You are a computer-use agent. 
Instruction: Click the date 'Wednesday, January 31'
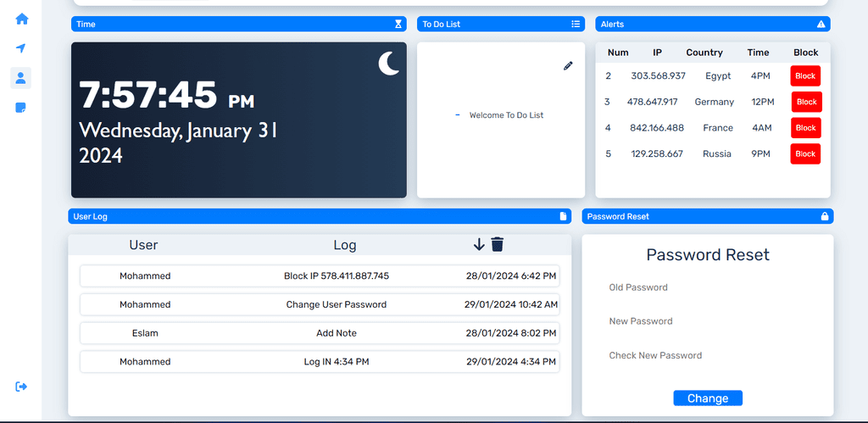(178, 131)
